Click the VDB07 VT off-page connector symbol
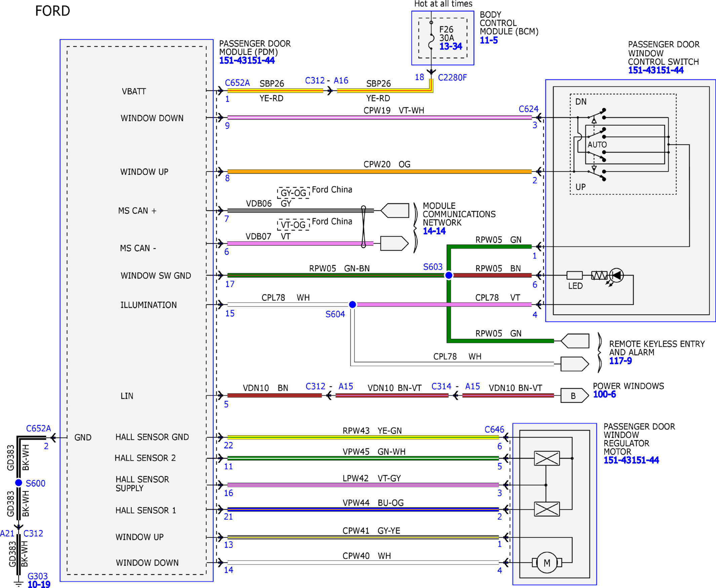This screenshot has width=716, height=588. [x=394, y=244]
